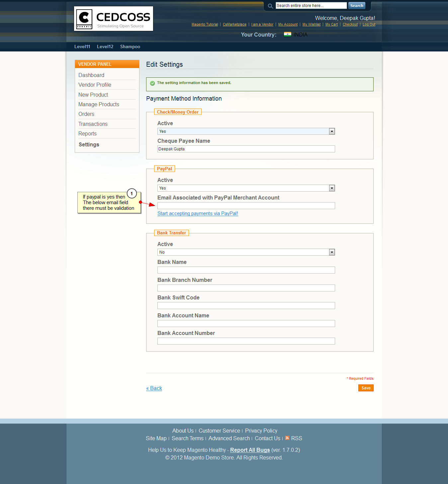
Task: Select New Product in vendor panel
Action: [93, 95]
